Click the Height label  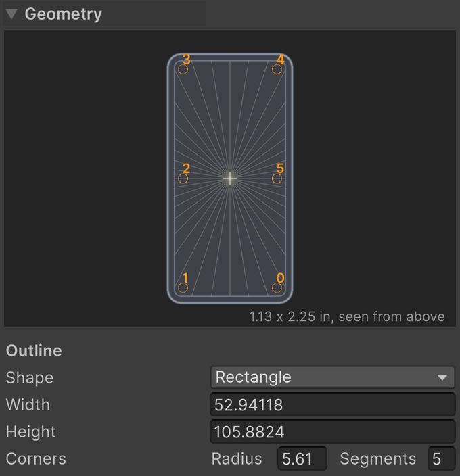(x=30, y=431)
